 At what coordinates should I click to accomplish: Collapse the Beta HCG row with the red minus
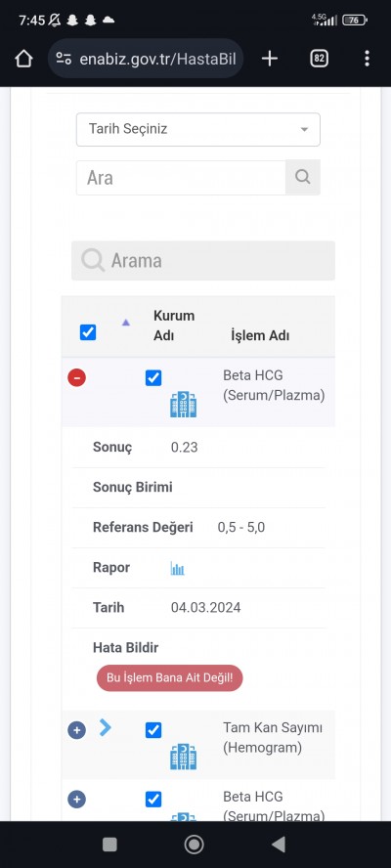tap(77, 377)
